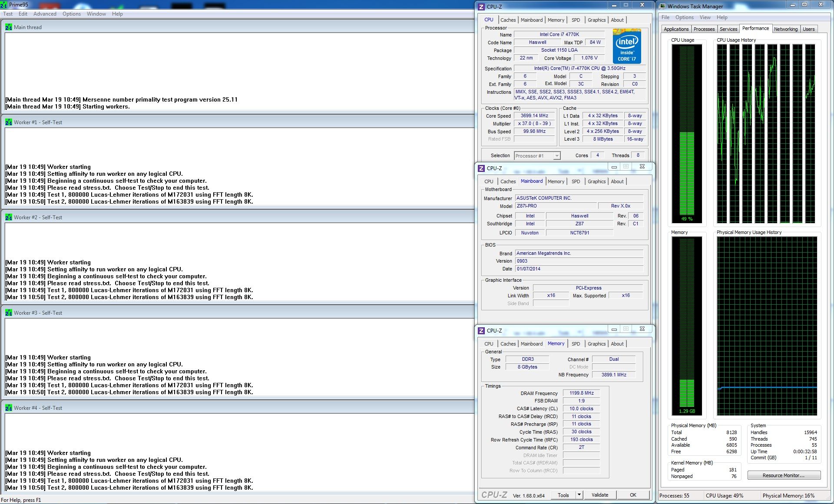
Task: Switch to the Processes tab in Task Manager
Action: (x=704, y=29)
